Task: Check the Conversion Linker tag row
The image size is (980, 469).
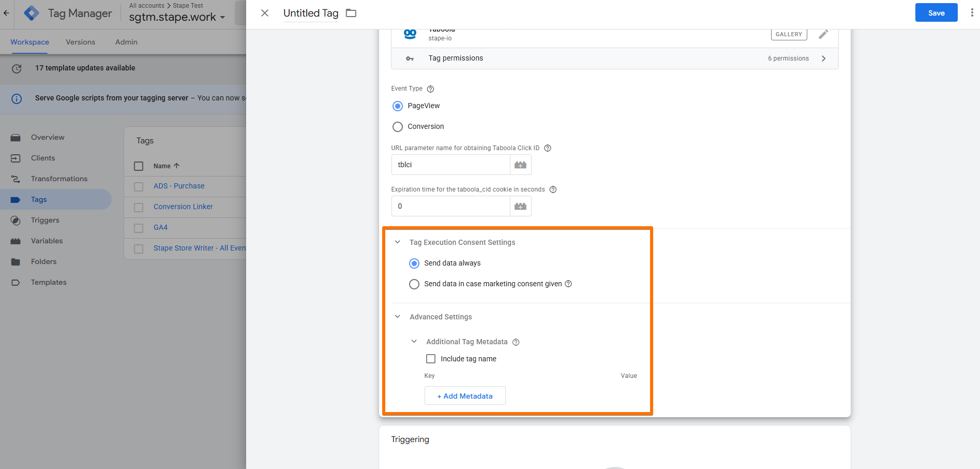Action: 139,208
